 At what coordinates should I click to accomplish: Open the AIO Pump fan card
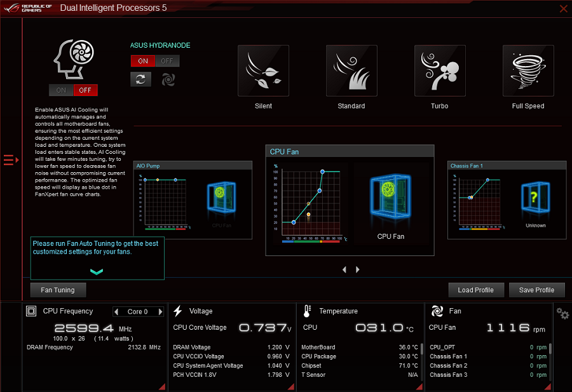pos(193,200)
